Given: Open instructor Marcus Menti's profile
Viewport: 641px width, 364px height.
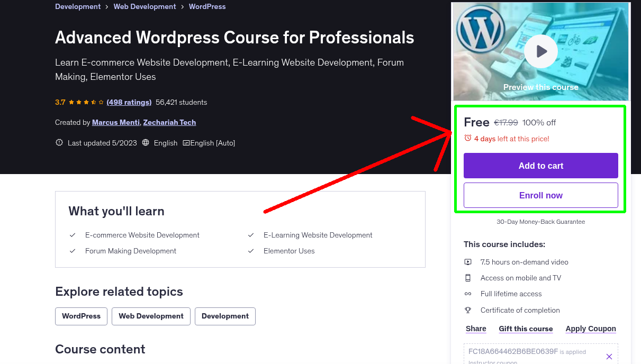Looking at the screenshot, I should (115, 122).
